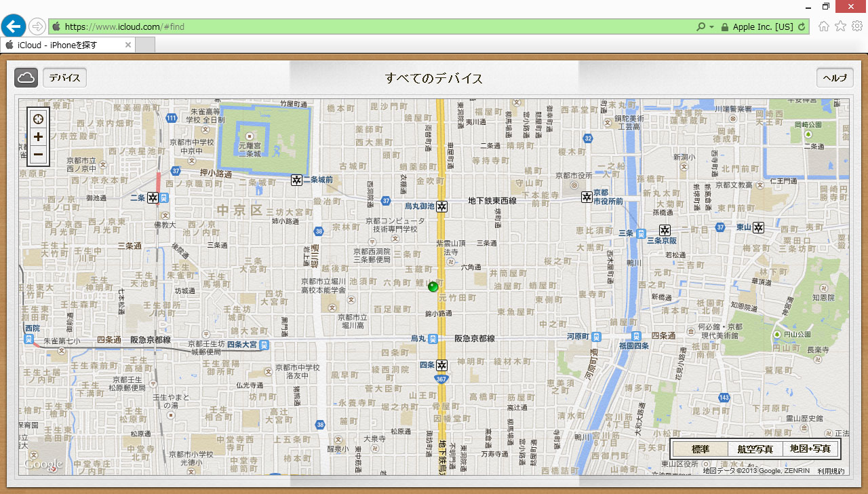868x494 pixels.
Task: Show Apple Inc. security certificate lock
Action: pos(725,27)
